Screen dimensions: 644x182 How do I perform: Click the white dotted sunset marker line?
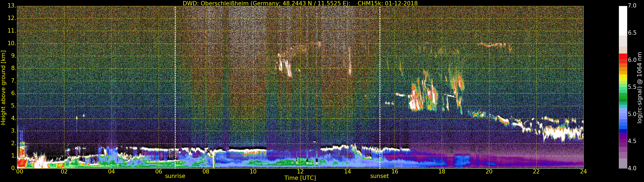(380, 87)
